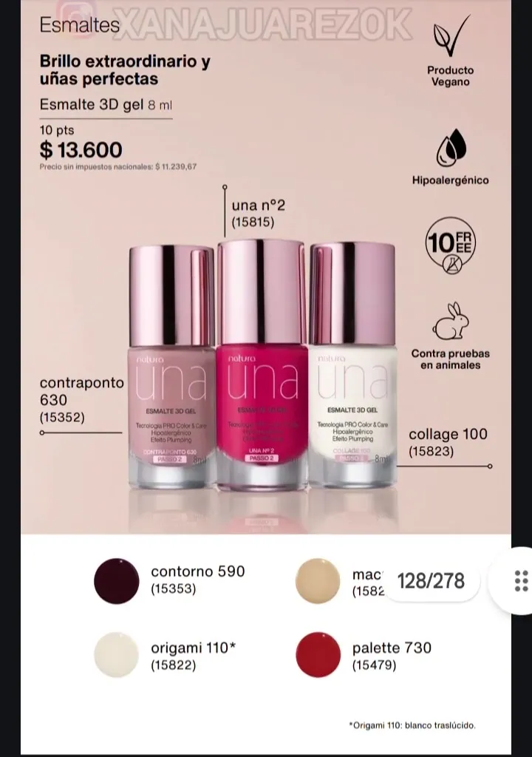Image resolution: width=532 pixels, height=757 pixels.
Task: Open the six-dot grid floating button
Action: click(520, 581)
